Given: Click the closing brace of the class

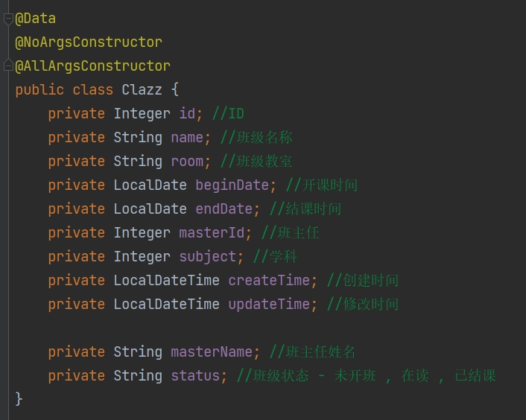Looking at the screenshot, I should tap(19, 400).
